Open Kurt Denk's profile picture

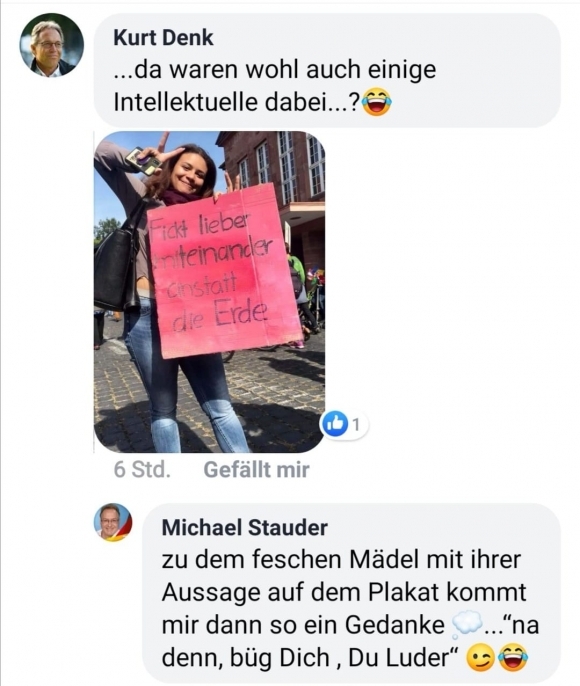point(52,45)
